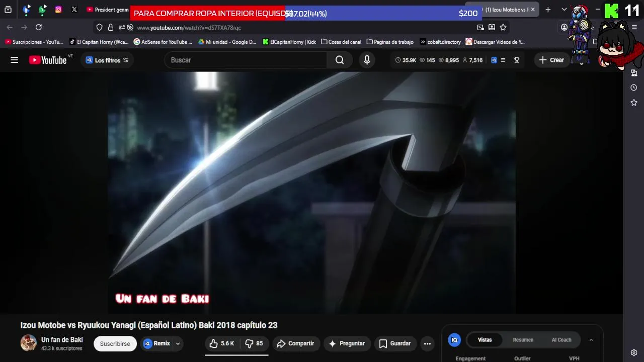Open the sidebar history clock icon
The height and width of the screenshot is (362, 644).
click(634, 87)
